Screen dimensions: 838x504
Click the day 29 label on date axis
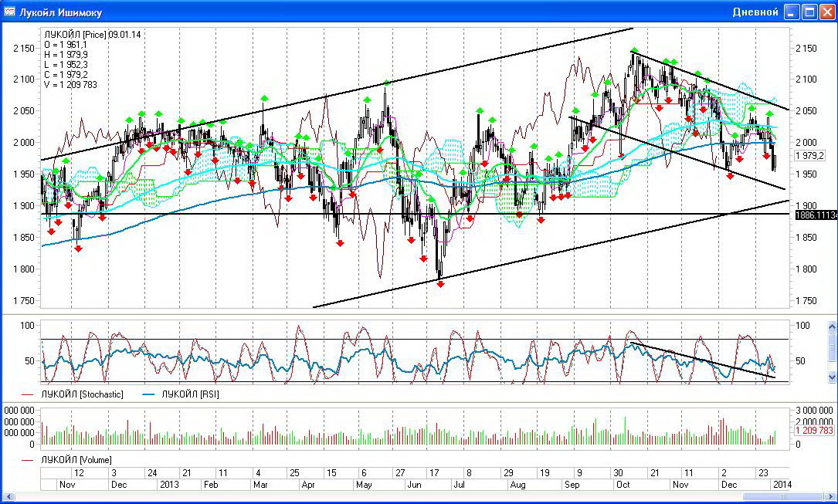coord(508,472)
